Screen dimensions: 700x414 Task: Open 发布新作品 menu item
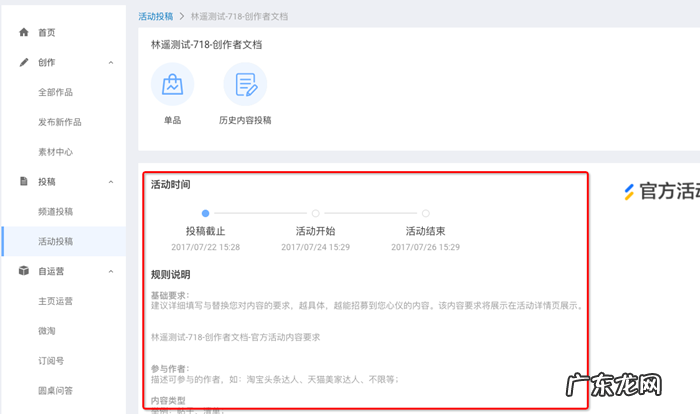point(60,122)
